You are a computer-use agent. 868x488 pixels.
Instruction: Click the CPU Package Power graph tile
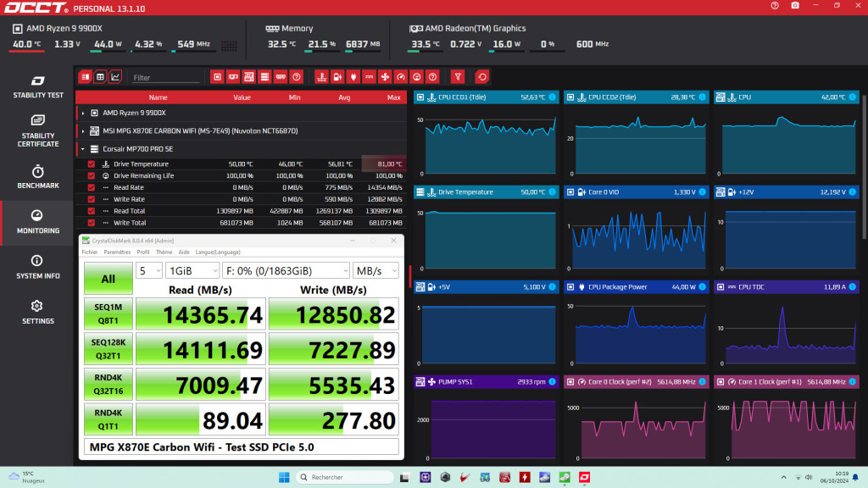click(x=637, y=326)
